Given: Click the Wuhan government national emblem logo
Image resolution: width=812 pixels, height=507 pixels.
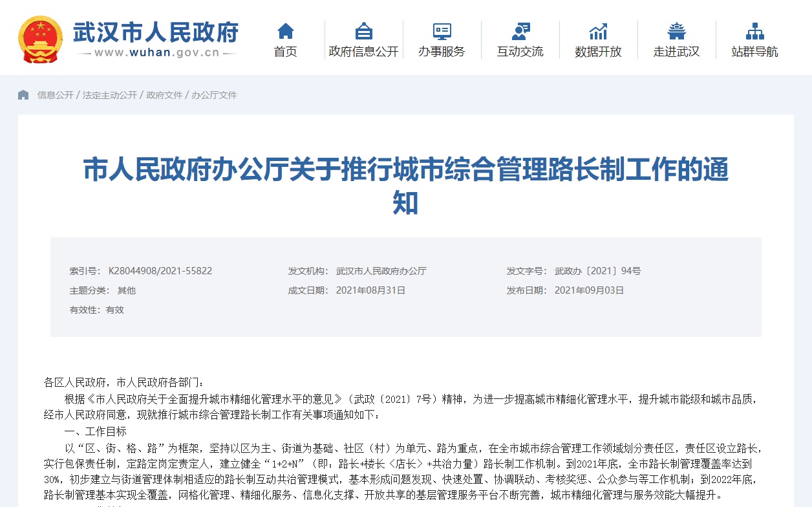Looking at the screenshot, I should [40, 38].
